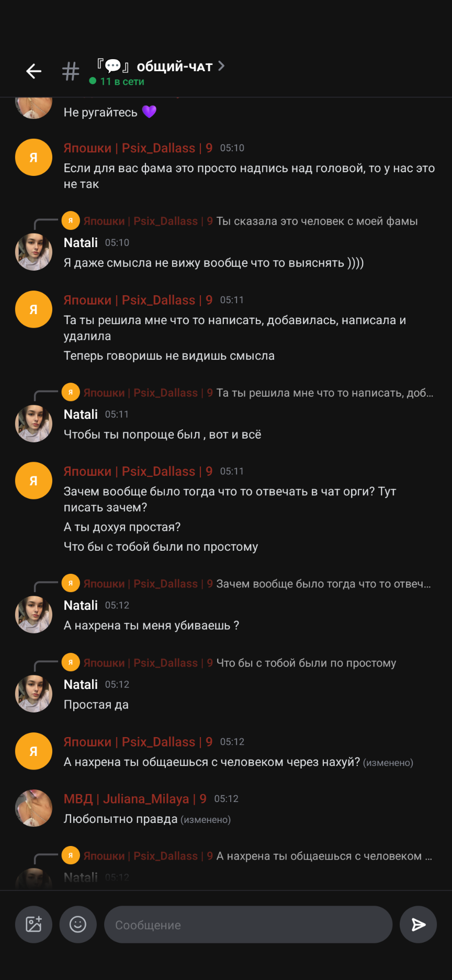Open the image attachment picker

(x=33, y=925)
